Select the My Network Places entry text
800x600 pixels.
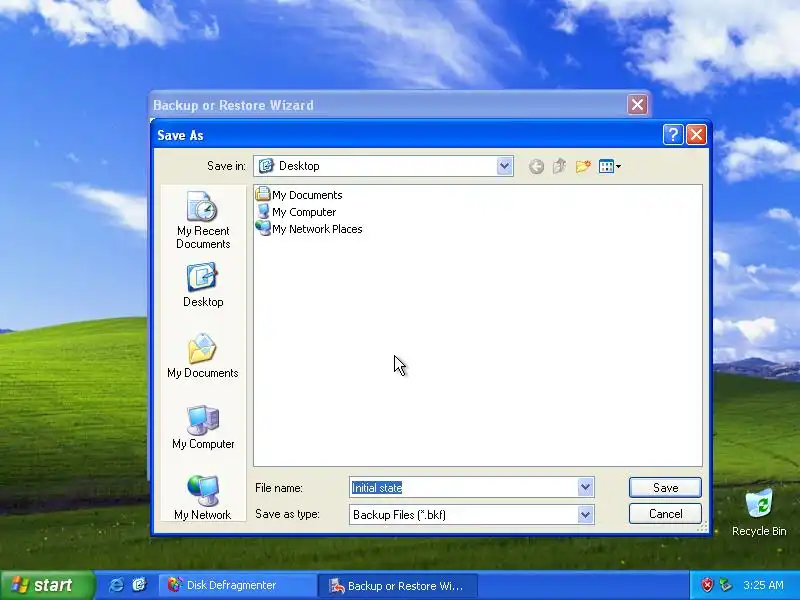point(317,229)
